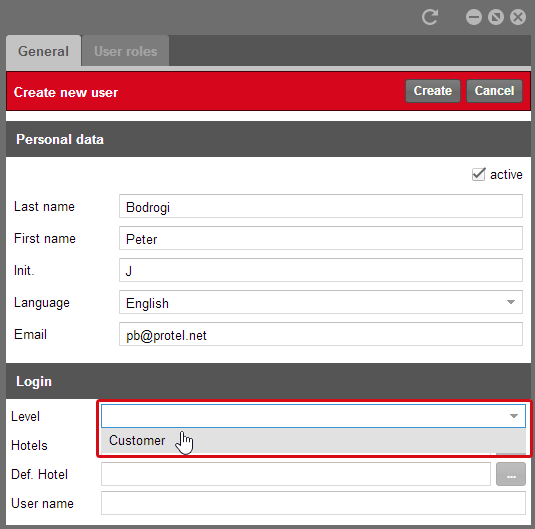Viewport: 535px width, 529px height.
Task: Click into the First name field
Action: click(x=321, y=238)
